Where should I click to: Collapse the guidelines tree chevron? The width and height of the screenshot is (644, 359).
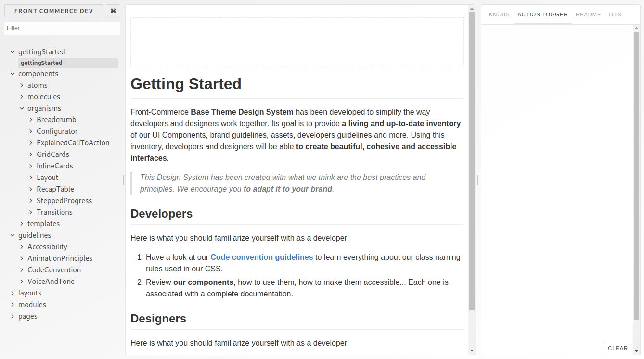tap(13, 235)
